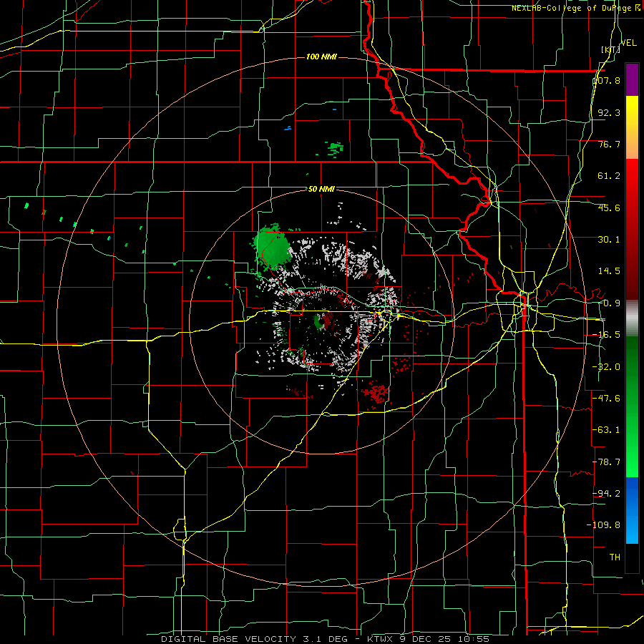Click the 45.6 velocity scale value

pyautogui.click(x=609, y=208)
